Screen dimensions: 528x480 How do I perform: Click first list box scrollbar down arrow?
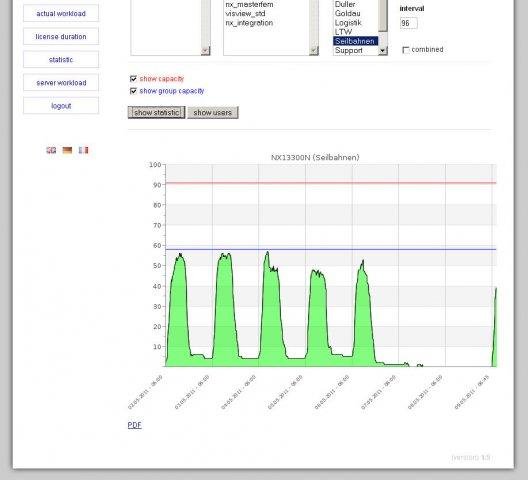pos(205,51)
